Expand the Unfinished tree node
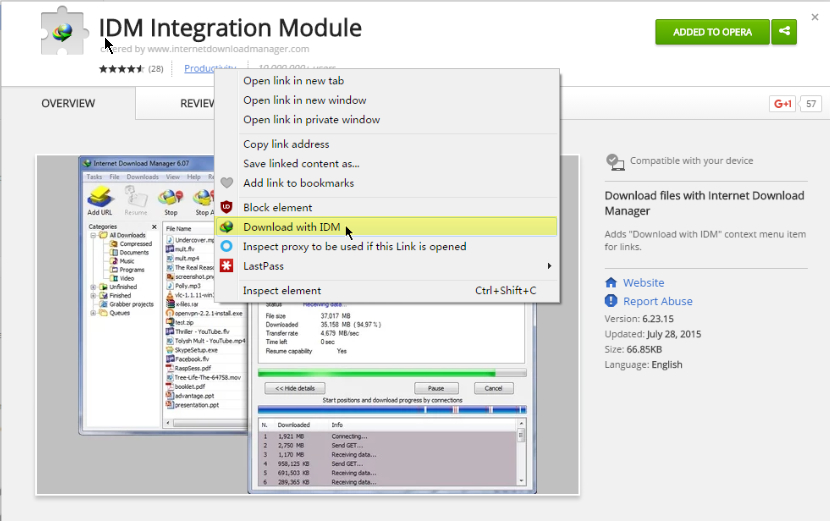 click(93, 287)
